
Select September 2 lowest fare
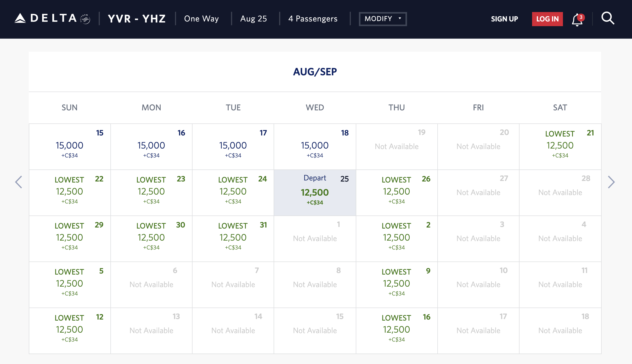click(x=397, y=238)
